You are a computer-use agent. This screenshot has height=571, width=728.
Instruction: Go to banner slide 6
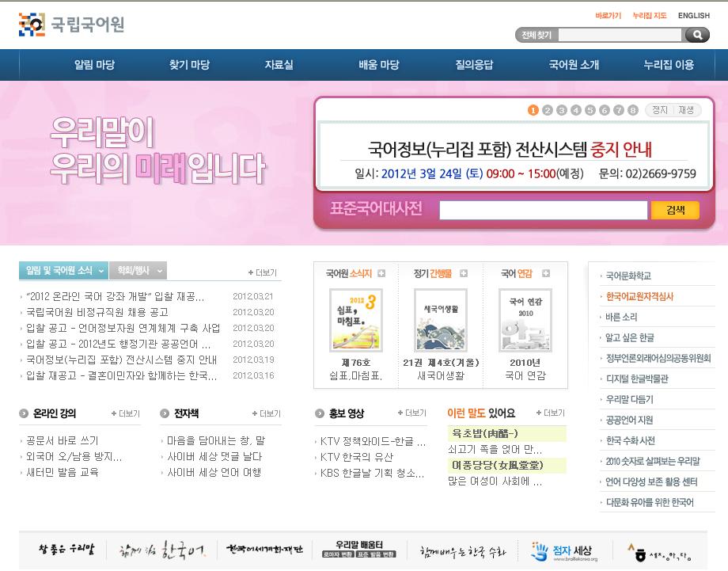[x=605, y=110]
